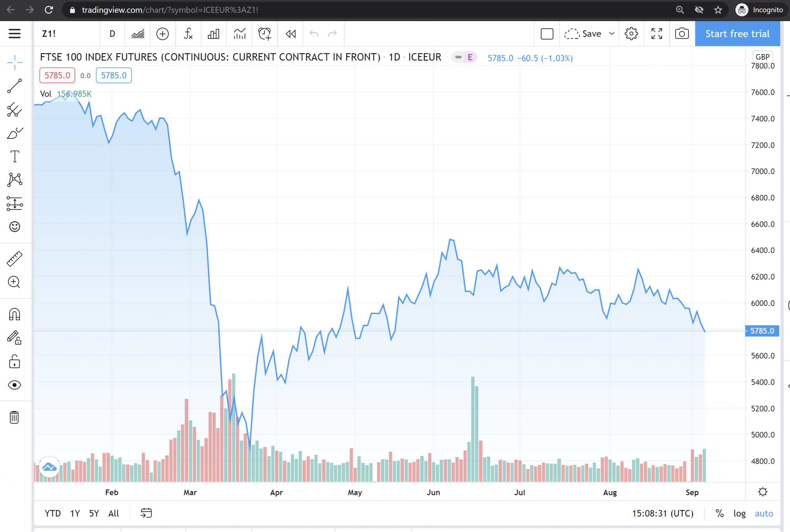Click the Save cloud button
The width and height of the screenshot is (790, 532).
click(x=582, y=34)
